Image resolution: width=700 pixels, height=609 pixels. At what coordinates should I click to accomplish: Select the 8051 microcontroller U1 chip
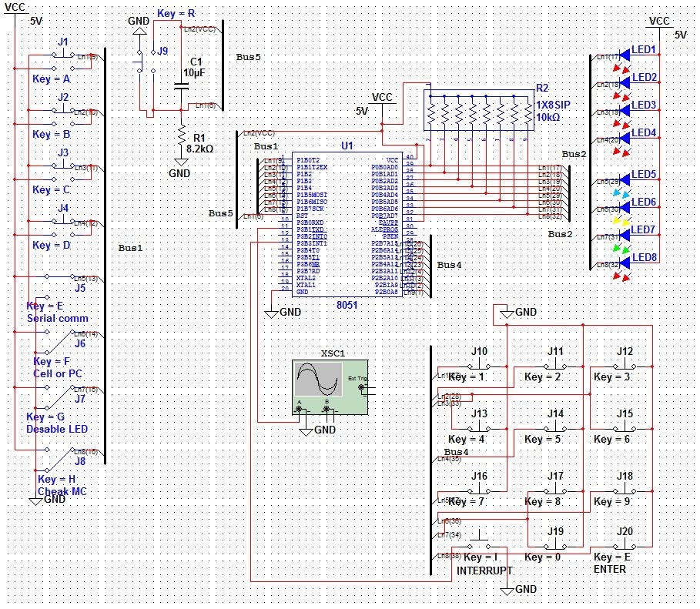point(347,225)
